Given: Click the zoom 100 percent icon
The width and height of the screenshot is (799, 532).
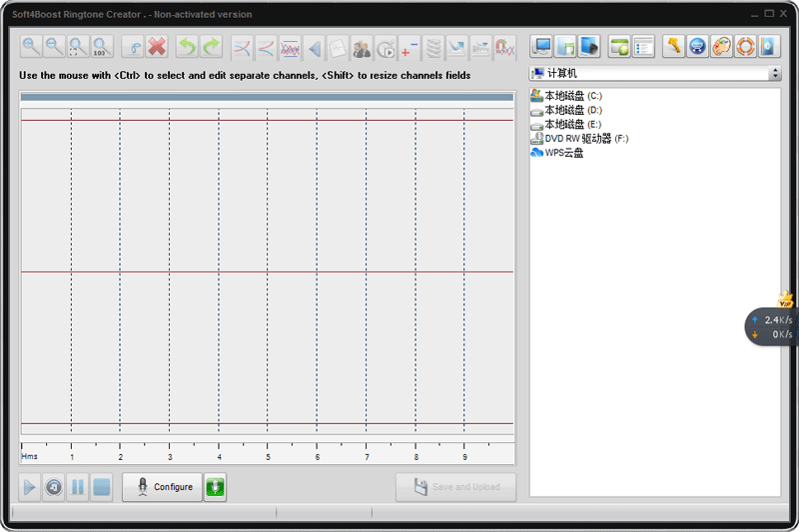Looking at the screenshot, I should pyautogui.click(x=101, y=47).
